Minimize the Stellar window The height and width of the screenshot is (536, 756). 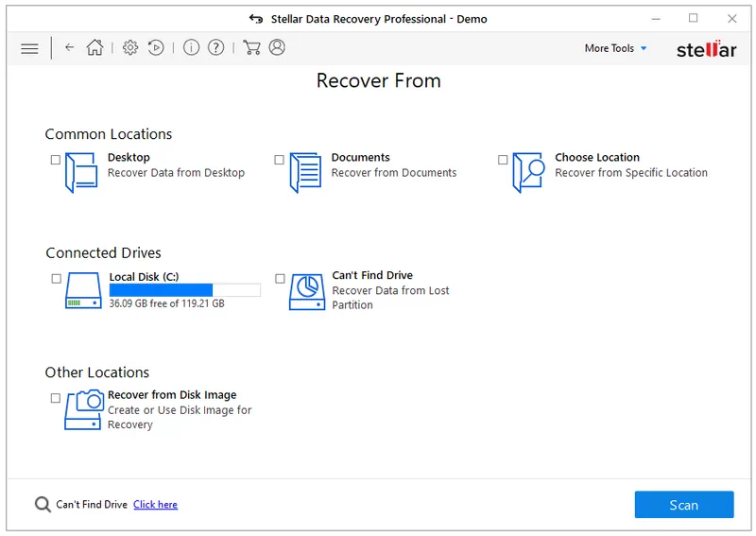pos(656,19)
